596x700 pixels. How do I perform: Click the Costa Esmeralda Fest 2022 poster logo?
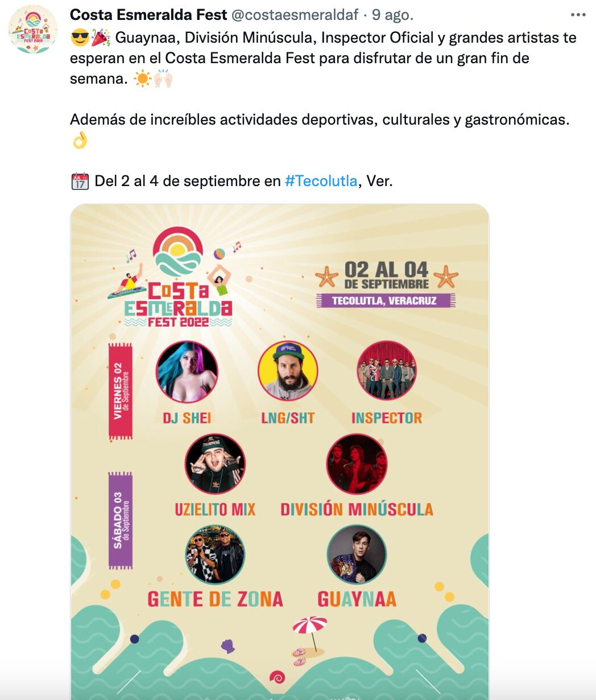tap(178, 277)
